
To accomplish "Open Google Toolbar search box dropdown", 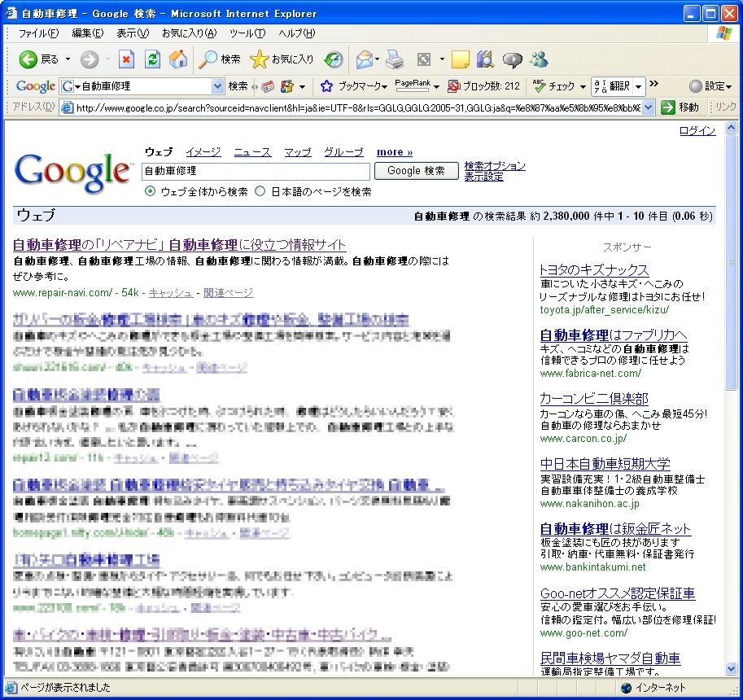I will tap(217, 86).
